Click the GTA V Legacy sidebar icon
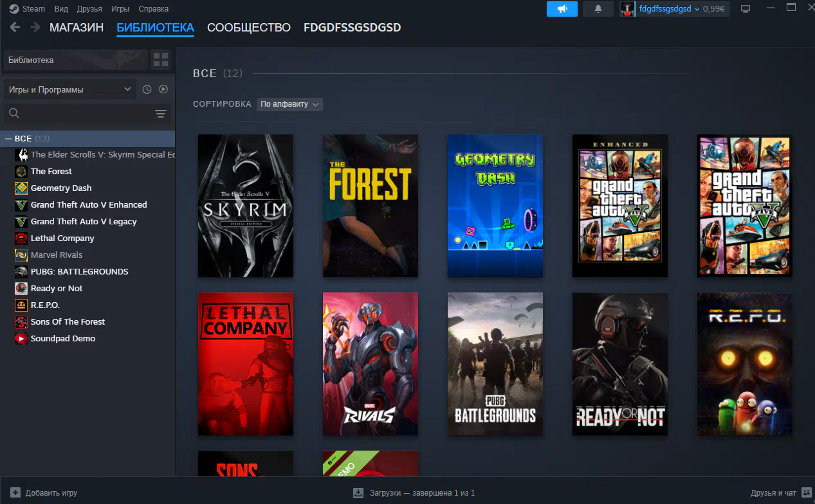 21,221
